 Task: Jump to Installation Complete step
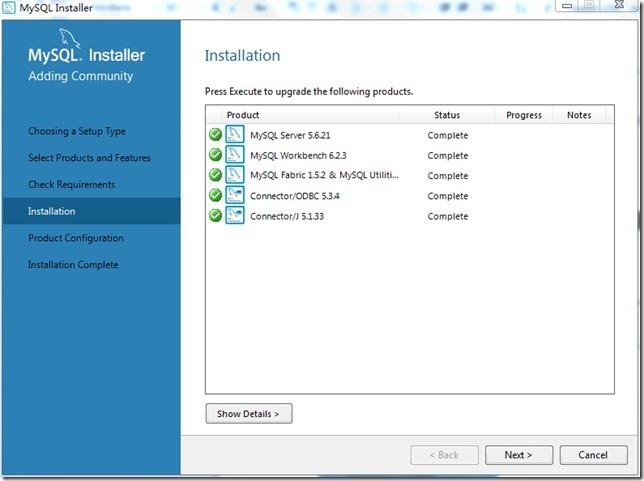pos(73,265)
